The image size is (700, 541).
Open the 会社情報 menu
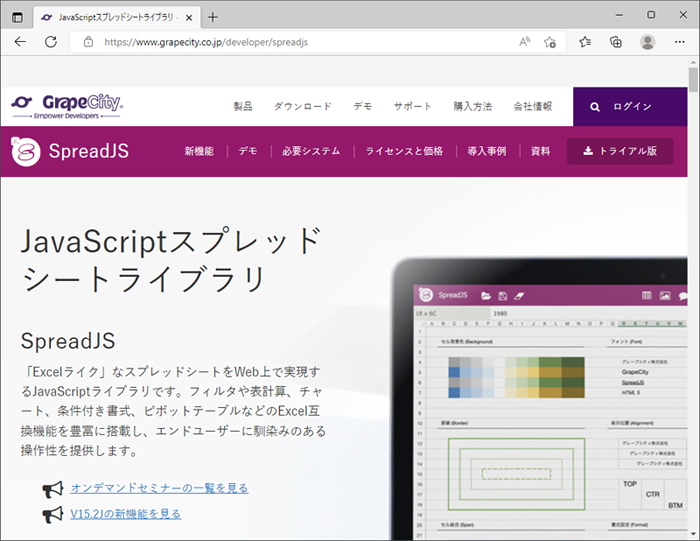533,106
